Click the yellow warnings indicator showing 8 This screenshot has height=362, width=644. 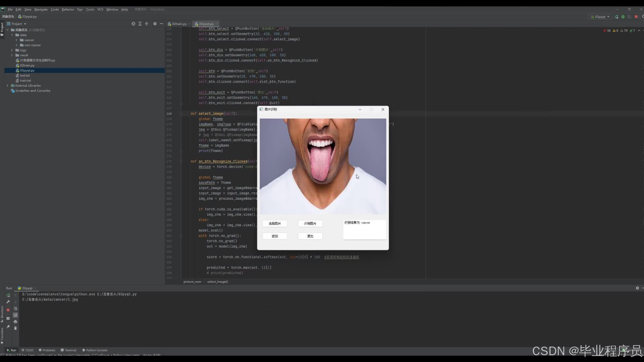click(615, 31)
